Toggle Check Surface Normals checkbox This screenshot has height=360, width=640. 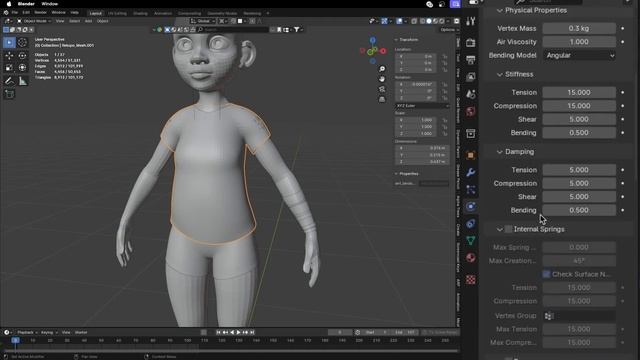click(x=546, y=274)
